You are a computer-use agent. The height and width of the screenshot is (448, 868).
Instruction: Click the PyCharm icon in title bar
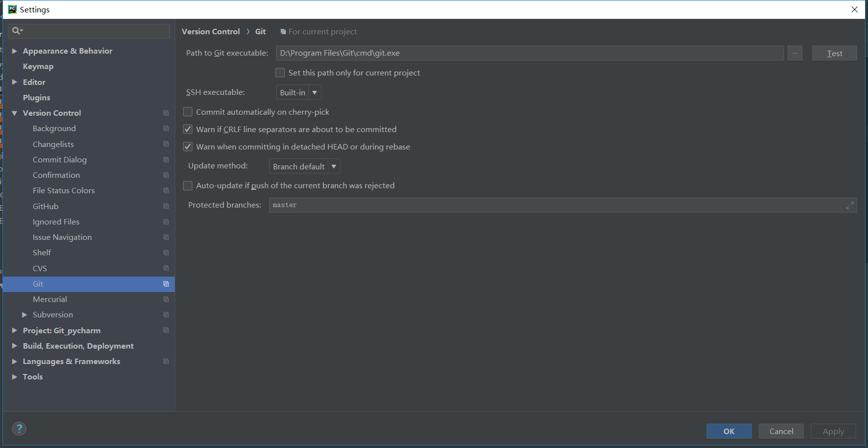click(x=12, y=9)
